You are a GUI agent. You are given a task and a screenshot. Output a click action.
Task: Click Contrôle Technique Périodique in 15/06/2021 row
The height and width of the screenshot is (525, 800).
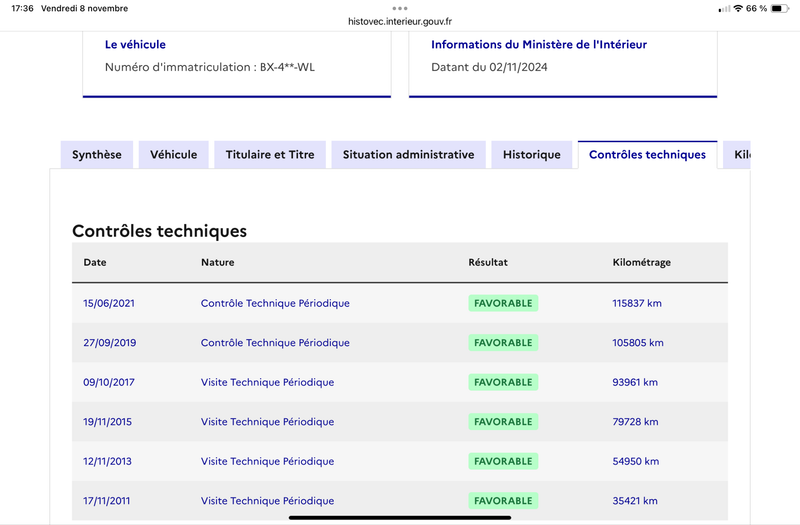point(275,303)
